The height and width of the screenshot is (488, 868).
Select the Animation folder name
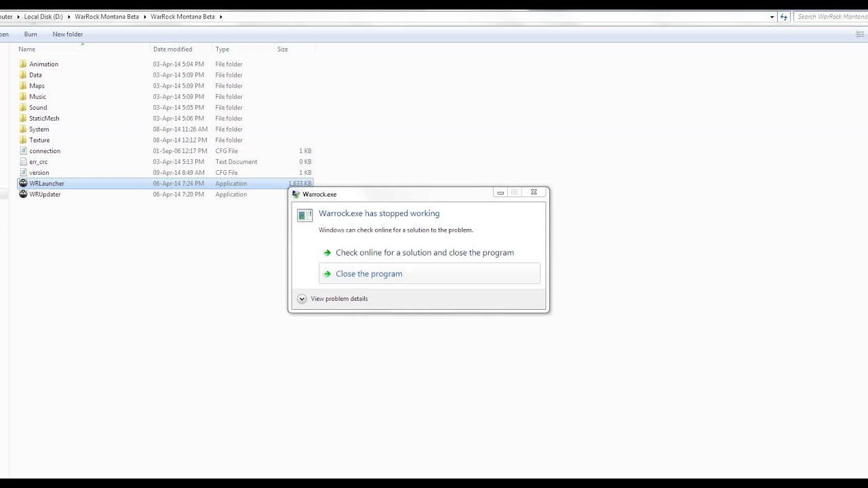[x=43, y=64]
